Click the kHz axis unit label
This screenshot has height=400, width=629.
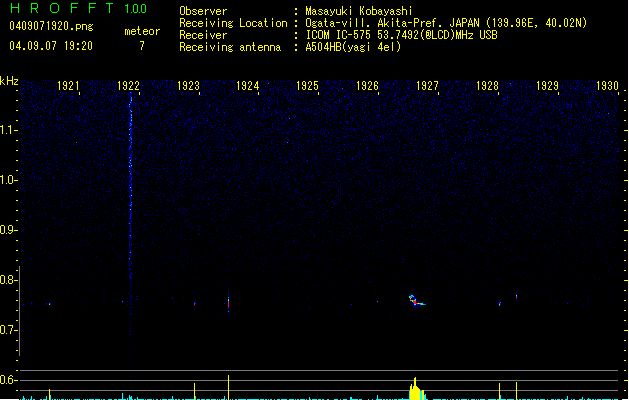pyautogui.click(x=9, y=81)
